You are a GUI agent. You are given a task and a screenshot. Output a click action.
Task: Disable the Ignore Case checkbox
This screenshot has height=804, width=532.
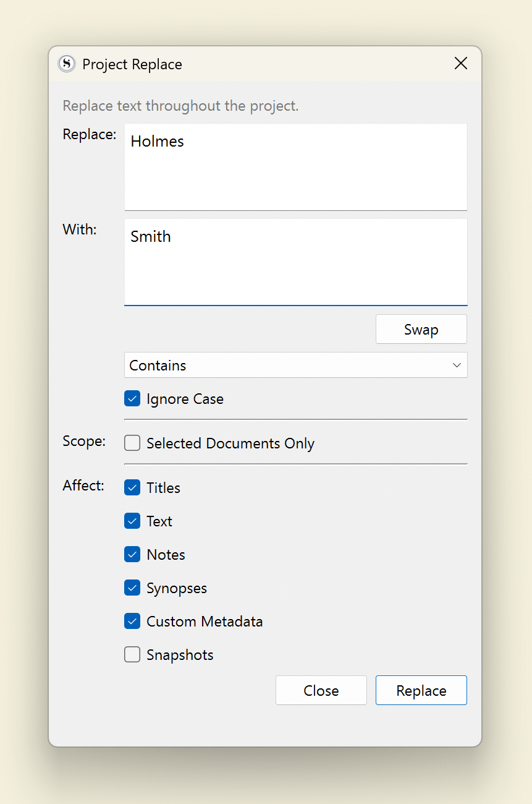pos(132,399)
